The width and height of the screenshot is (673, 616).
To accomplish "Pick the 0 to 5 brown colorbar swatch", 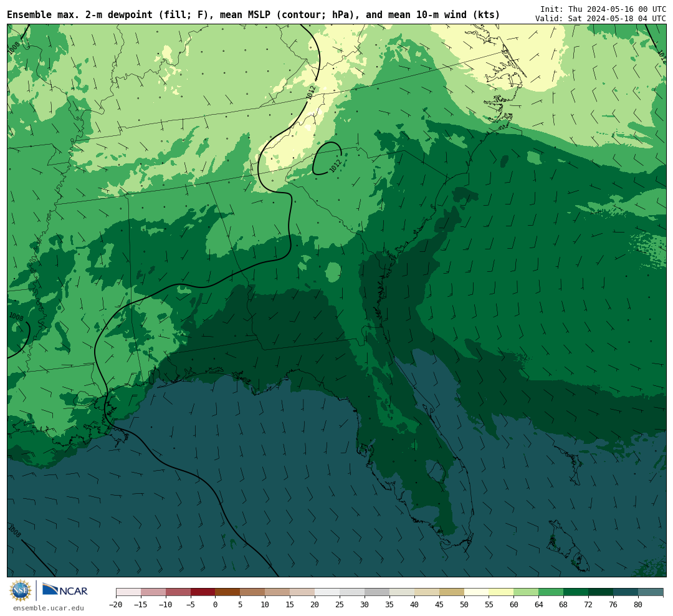I will [x=227, y=592].
